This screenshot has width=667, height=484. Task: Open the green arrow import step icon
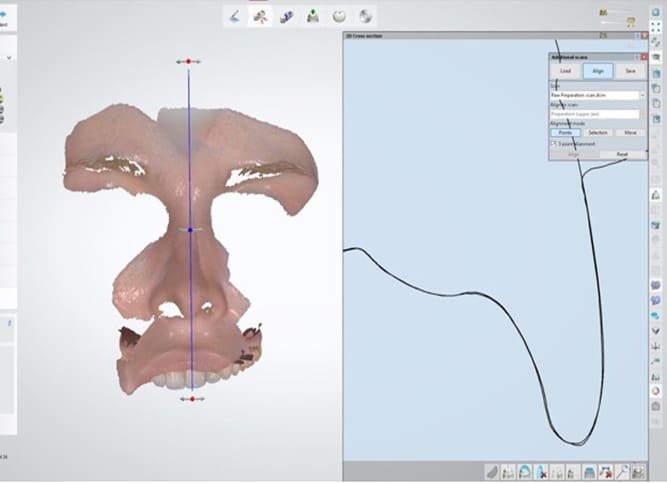pyautogui.click(x=313, y=16)
